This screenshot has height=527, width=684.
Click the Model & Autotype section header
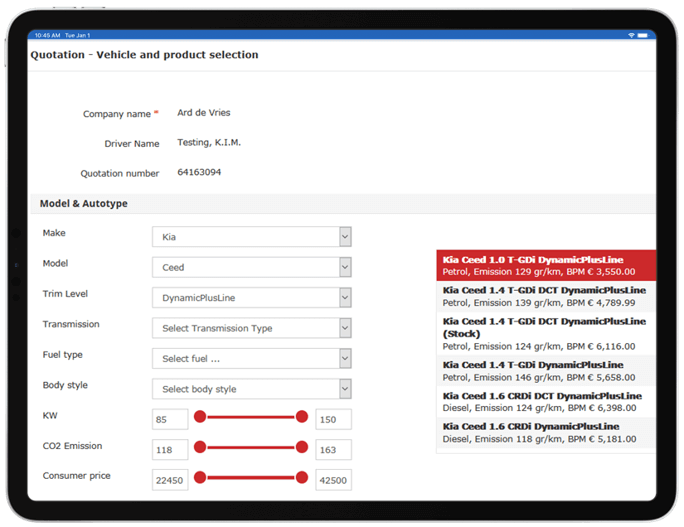click(x=343, y=204)
